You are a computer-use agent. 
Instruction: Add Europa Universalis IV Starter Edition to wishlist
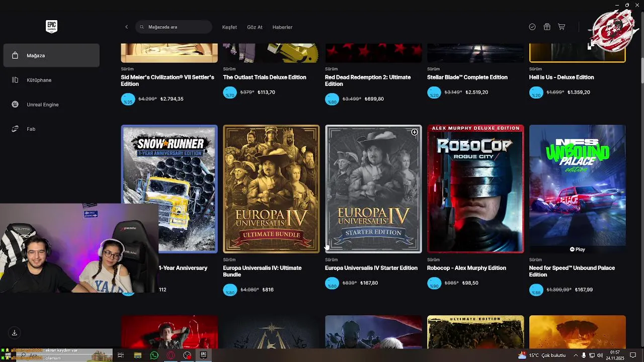[x=414, y=132]
